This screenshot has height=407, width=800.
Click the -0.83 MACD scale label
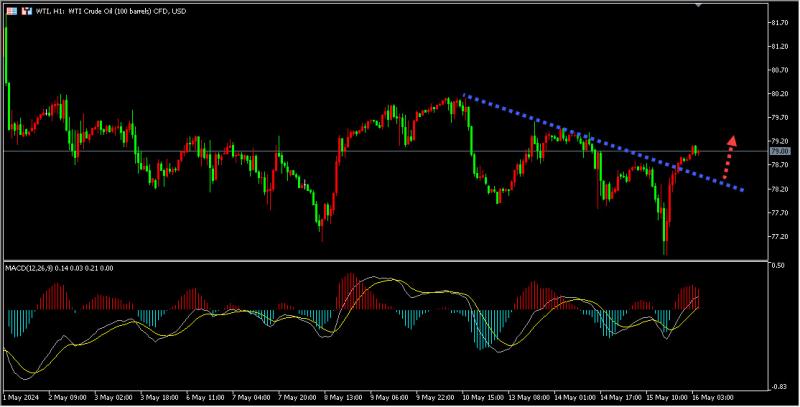click(778, 387)
